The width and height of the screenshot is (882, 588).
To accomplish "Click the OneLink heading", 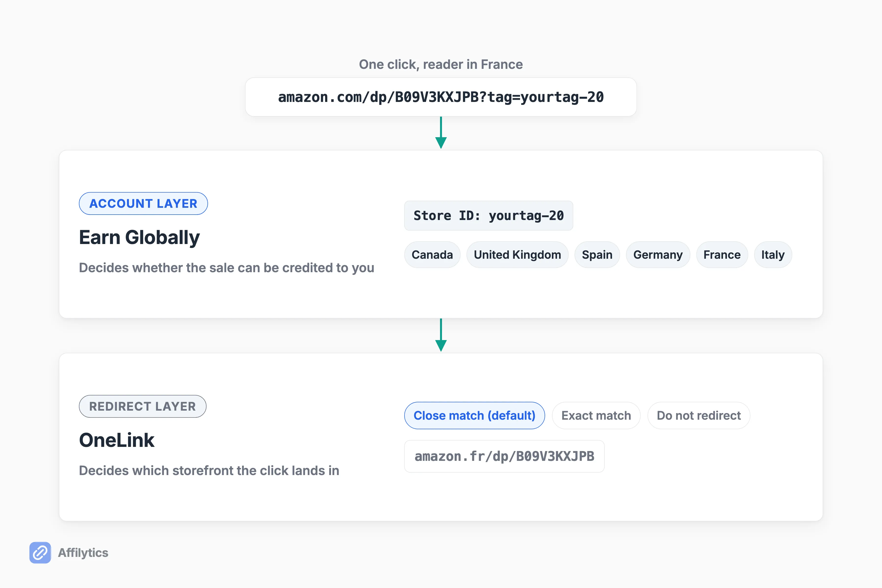I will coord(117,440).
